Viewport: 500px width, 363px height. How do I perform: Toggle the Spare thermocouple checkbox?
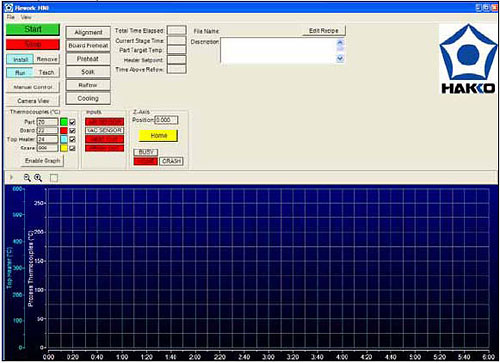point(72,148)
